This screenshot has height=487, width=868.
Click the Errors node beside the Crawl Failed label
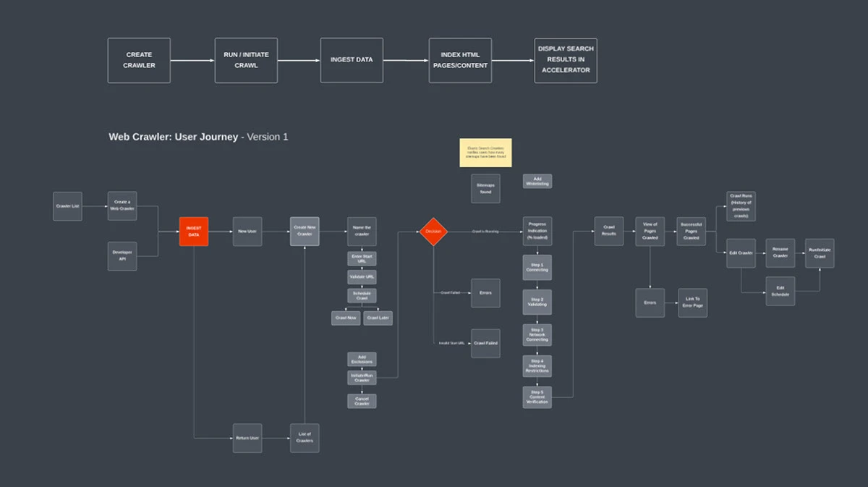coord(485,293)
